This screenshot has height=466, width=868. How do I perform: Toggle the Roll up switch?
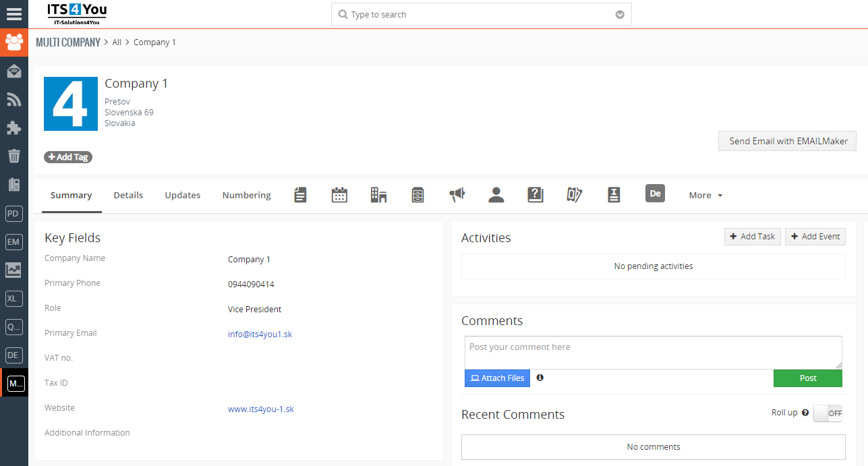[828, 413]
